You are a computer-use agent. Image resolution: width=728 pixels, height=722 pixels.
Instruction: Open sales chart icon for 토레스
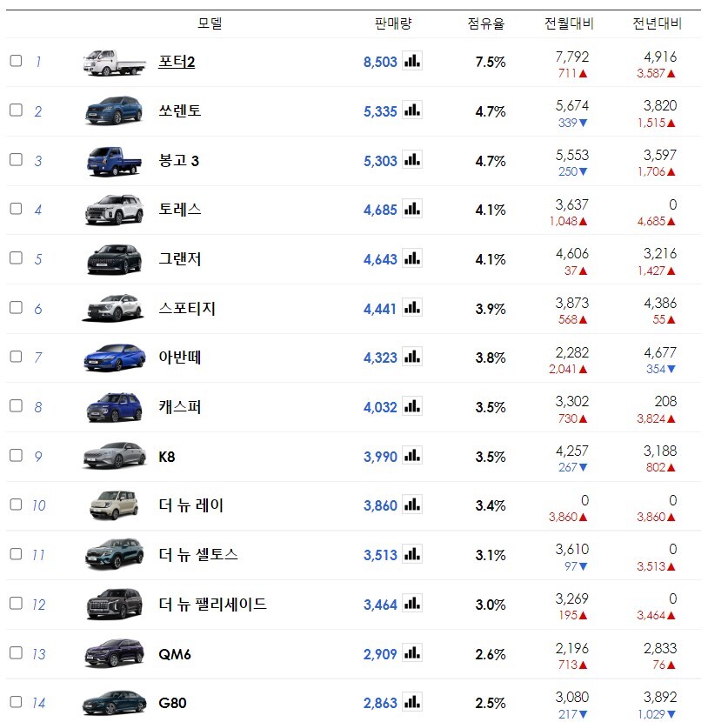411,209
